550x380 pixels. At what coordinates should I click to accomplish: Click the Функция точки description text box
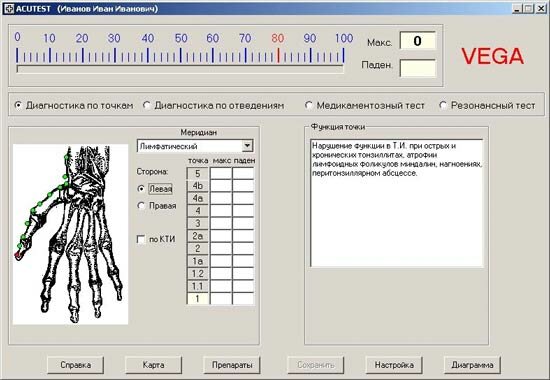[x=397, y=203]
